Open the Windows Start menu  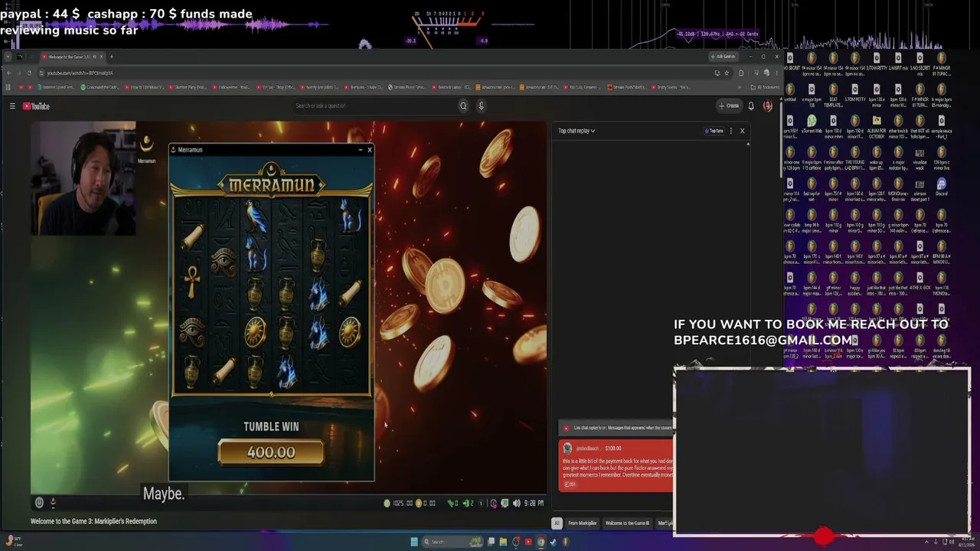[414, 542]
